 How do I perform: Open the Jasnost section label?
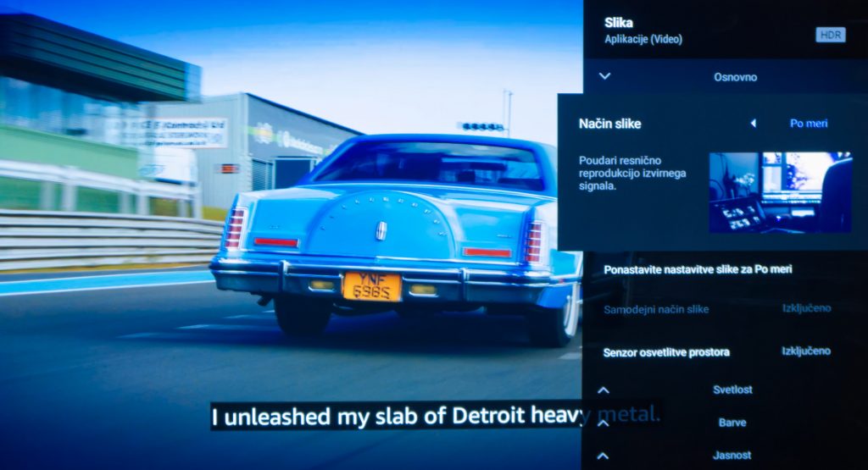pos(732,455)
